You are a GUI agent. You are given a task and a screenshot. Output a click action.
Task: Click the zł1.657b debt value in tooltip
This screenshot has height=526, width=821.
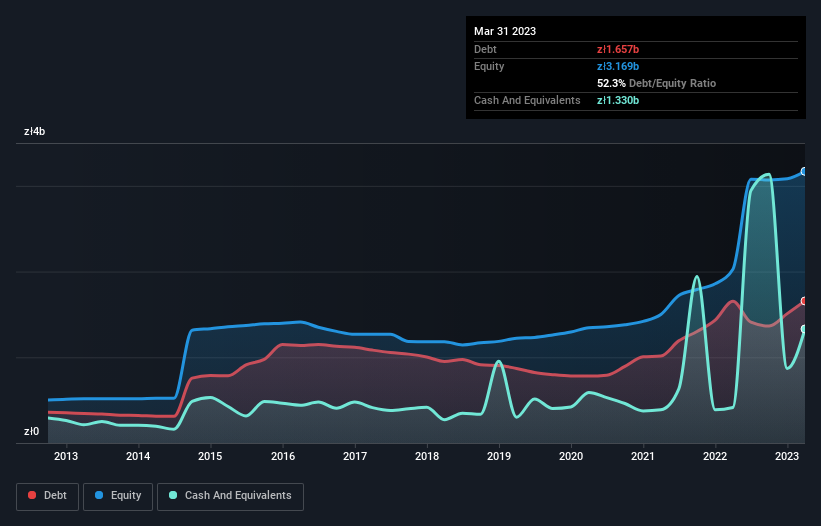point(618,49)
